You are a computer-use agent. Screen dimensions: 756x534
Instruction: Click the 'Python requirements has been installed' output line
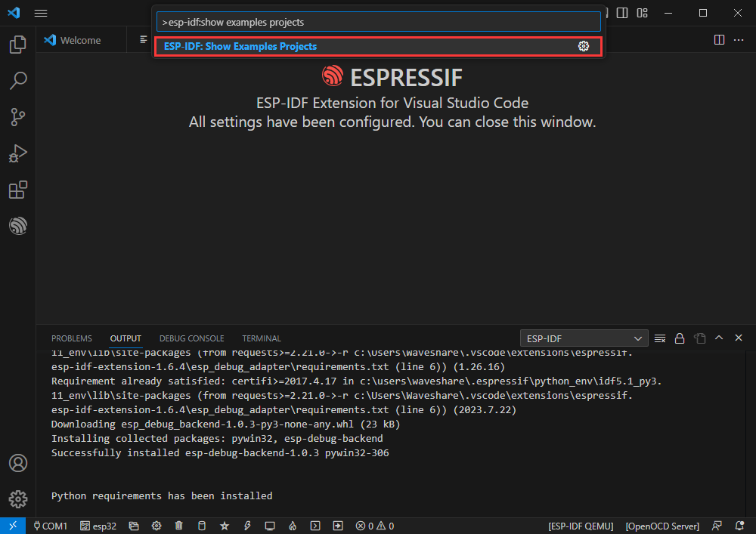(x=162, y=496)
